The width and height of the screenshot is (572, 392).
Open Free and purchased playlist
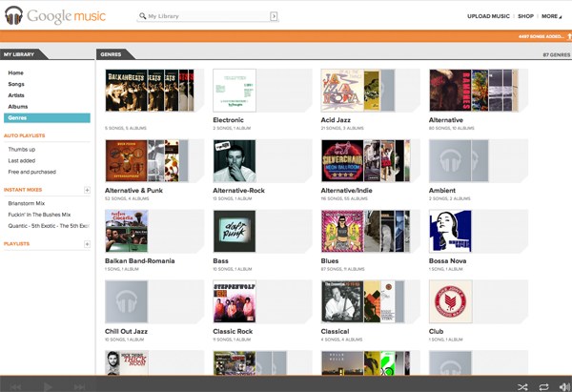tap(32, 172)
